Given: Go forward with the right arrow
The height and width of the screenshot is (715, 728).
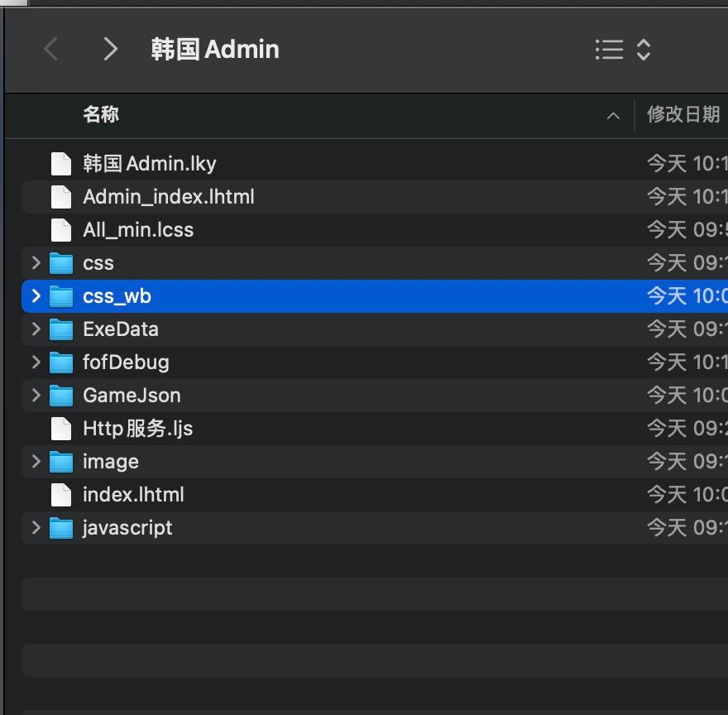Looking at the screenshot, I should 111,49.
